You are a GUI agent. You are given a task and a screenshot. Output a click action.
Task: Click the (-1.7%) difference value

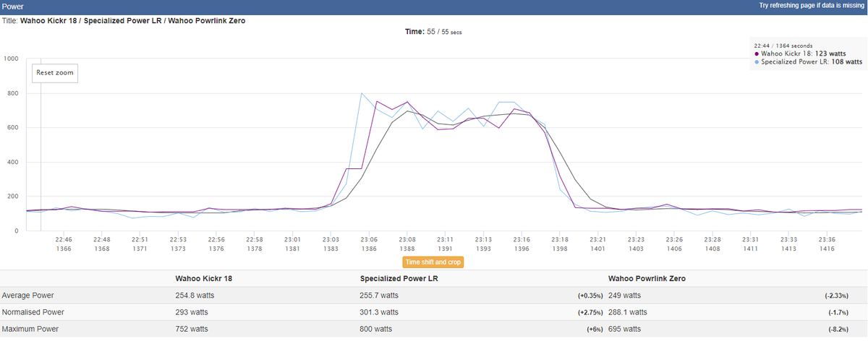839,312
